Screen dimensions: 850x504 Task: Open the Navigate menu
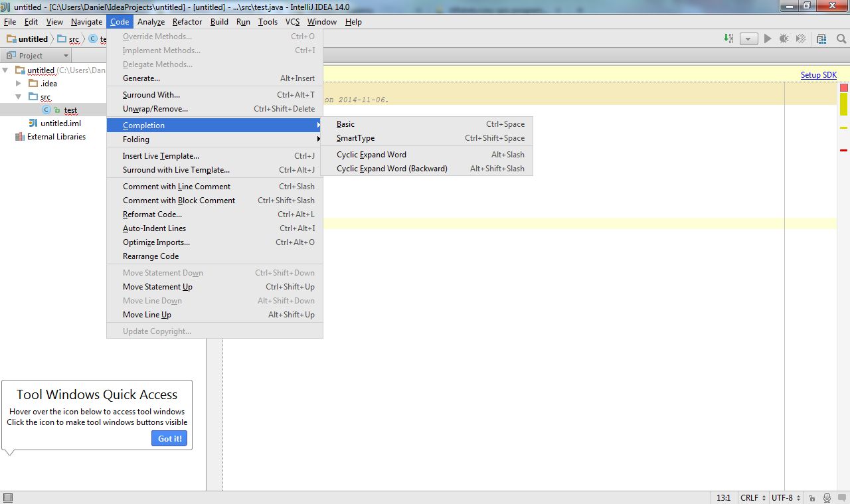[x=87, y=22]
